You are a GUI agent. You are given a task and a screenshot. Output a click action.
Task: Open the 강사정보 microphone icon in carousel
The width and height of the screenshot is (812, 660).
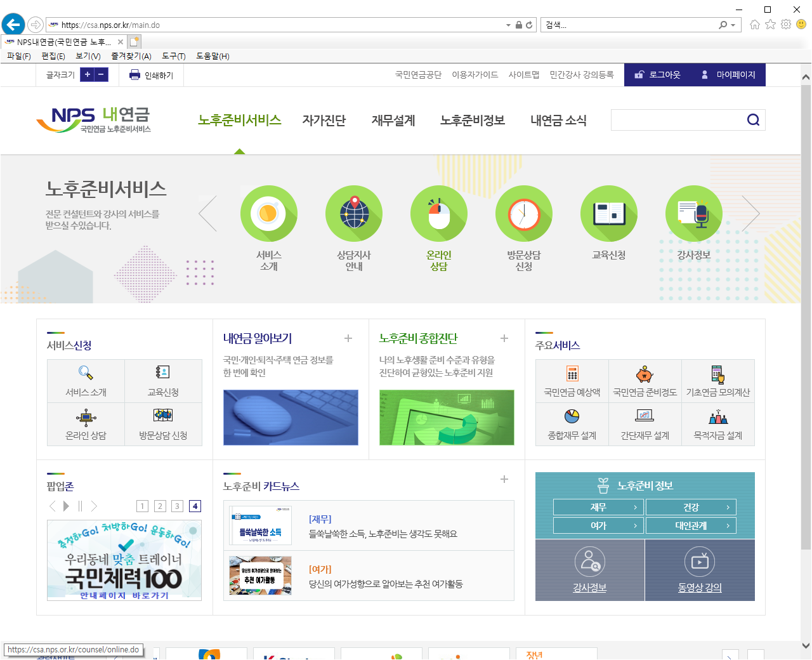[694, 213]
